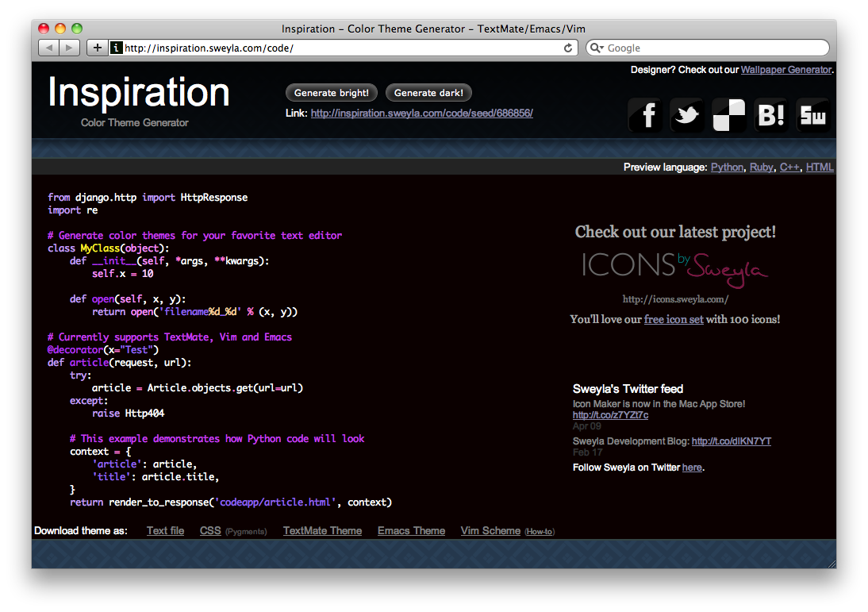Open the http://t.co/dlKN7YT blog link
868x612 pixels.
pyautogui.click(x=732, y=441)
